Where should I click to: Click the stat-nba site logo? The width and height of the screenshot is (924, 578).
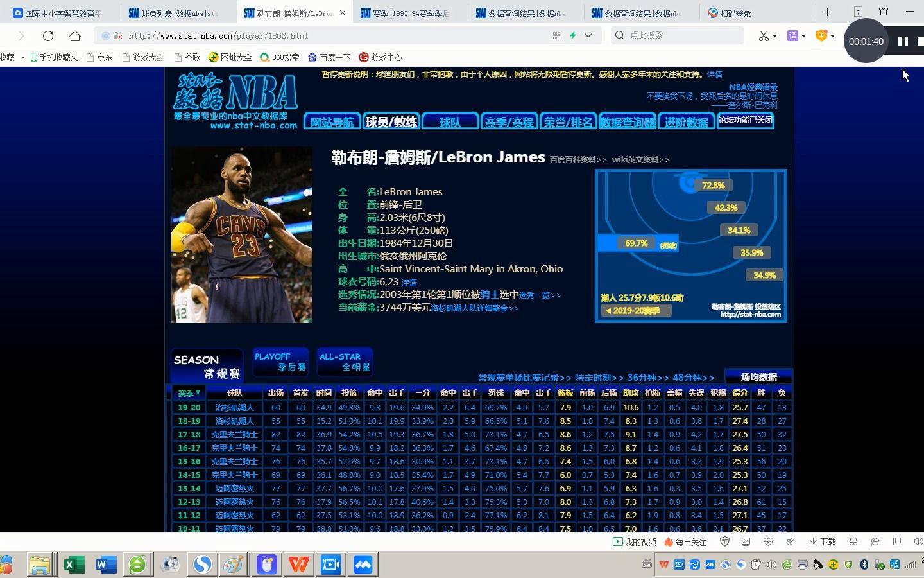(235, 100)
